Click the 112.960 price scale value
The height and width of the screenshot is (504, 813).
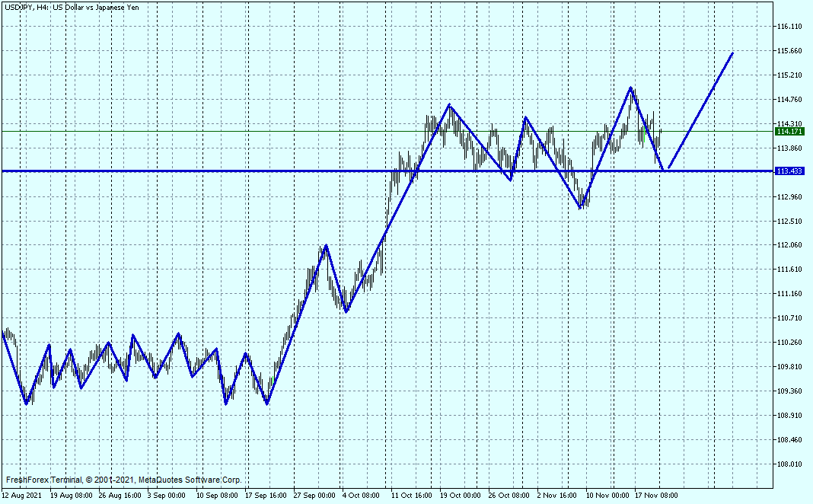click(x=789, y=197)
